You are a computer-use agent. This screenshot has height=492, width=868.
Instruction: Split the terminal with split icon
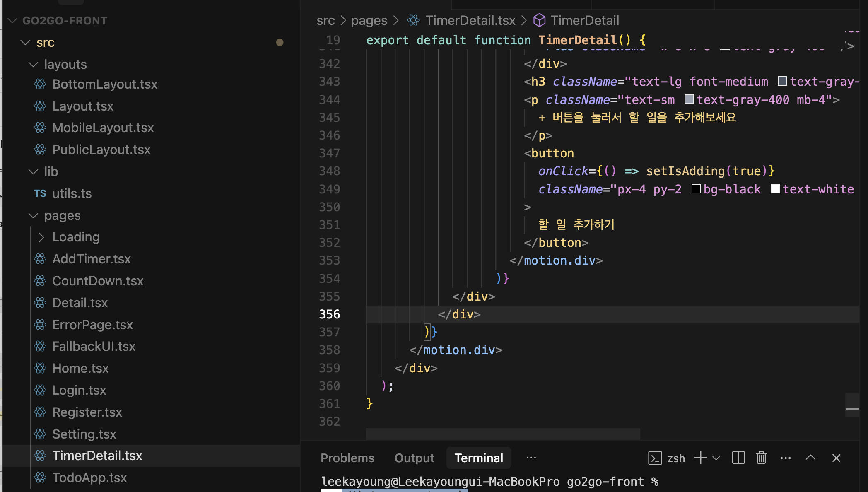pos(738,458)
